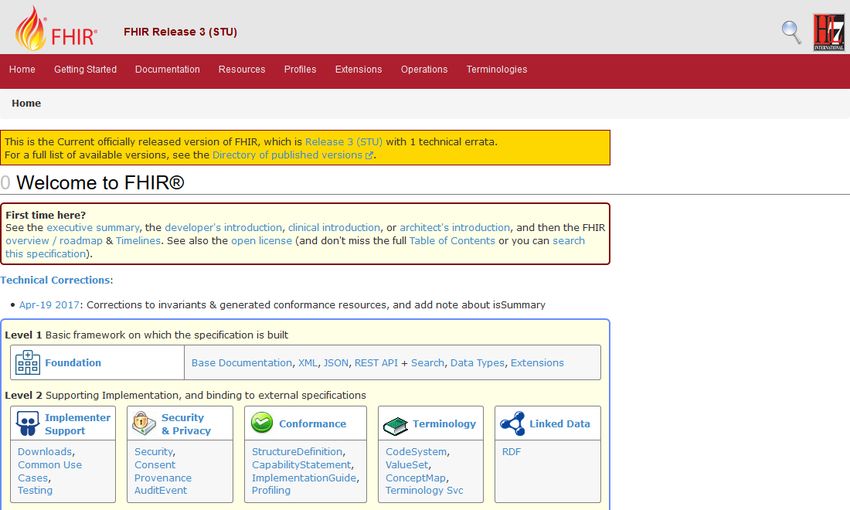This screenshot has height=510, width=850.
Task: Open the Technical Corrections link
Action: pos(55,280)
